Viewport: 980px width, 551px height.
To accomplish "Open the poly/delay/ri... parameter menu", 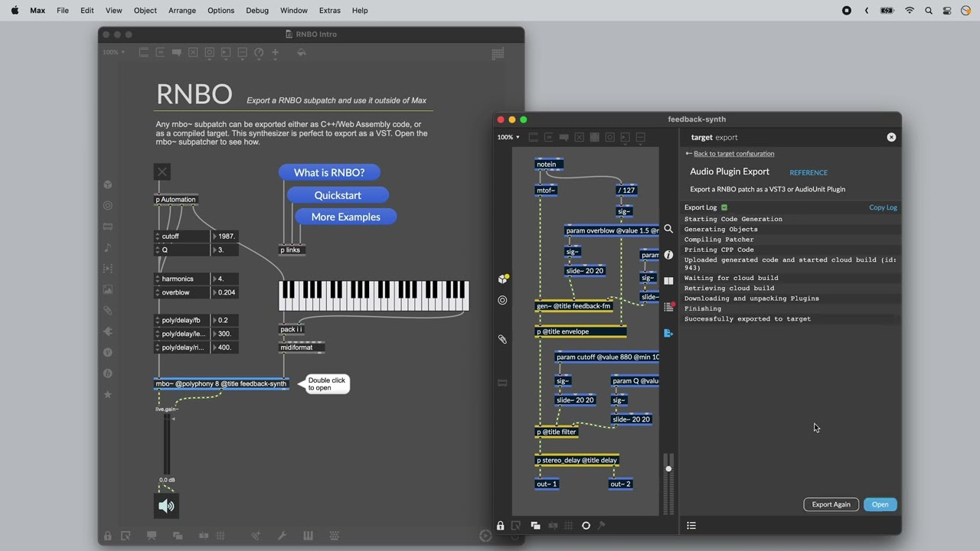I will 181,348.
